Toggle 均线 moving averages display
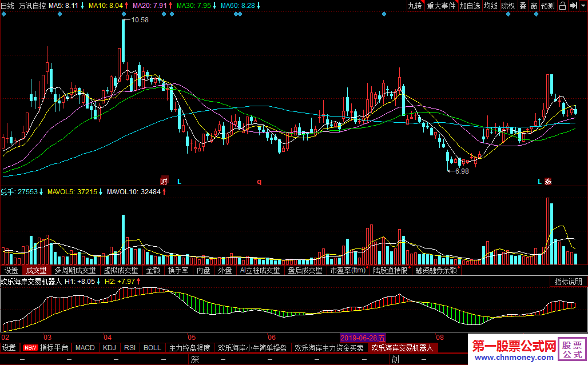The image size is (588, 365). pyautogui.click(x=490, y=6)
